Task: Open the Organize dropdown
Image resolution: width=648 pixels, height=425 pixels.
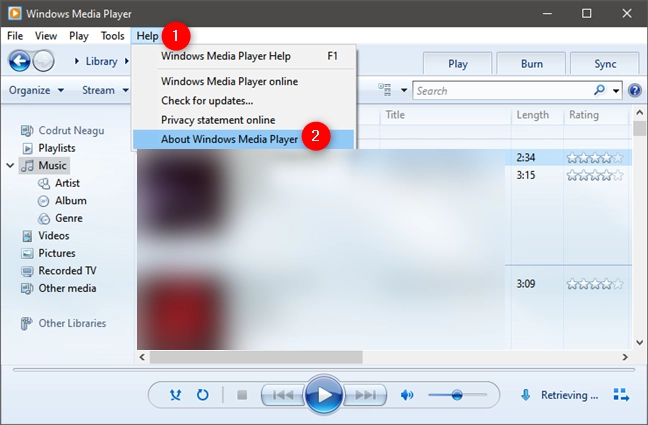Action: coord(36,90)
